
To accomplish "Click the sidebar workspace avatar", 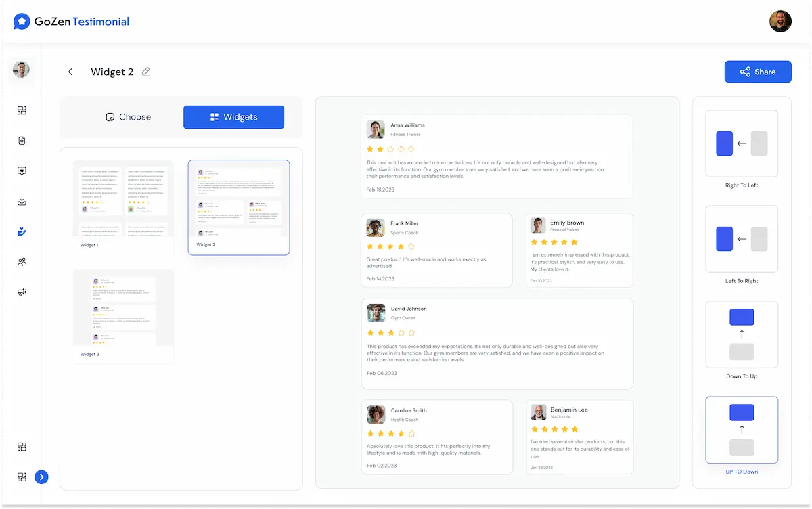I will 22,70.
